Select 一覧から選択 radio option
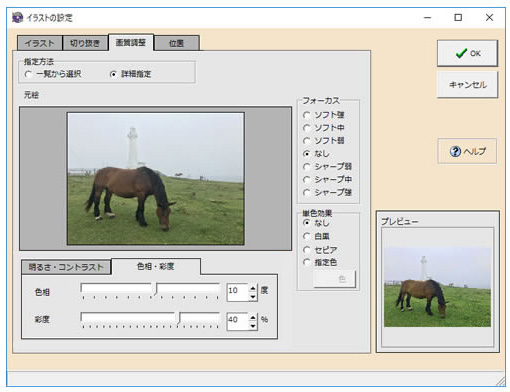This screenshot has height=392, width=510. [53, 74]
